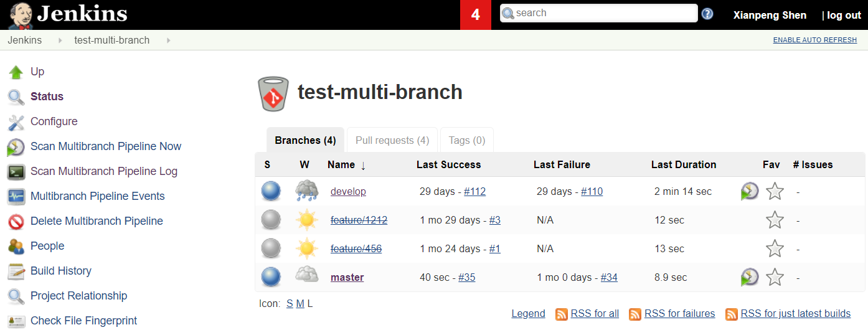Click the search help question mark icon

pos(707,14)
